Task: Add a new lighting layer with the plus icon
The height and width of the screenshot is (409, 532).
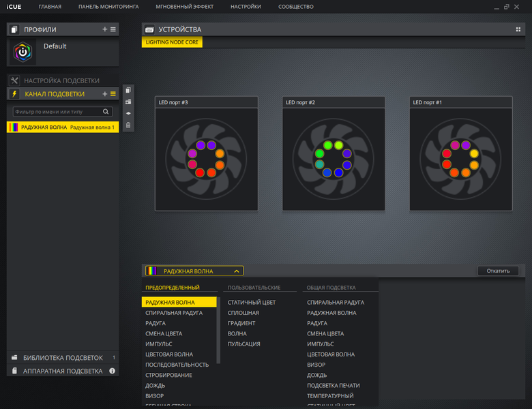Action: click(x=104, y=94)
